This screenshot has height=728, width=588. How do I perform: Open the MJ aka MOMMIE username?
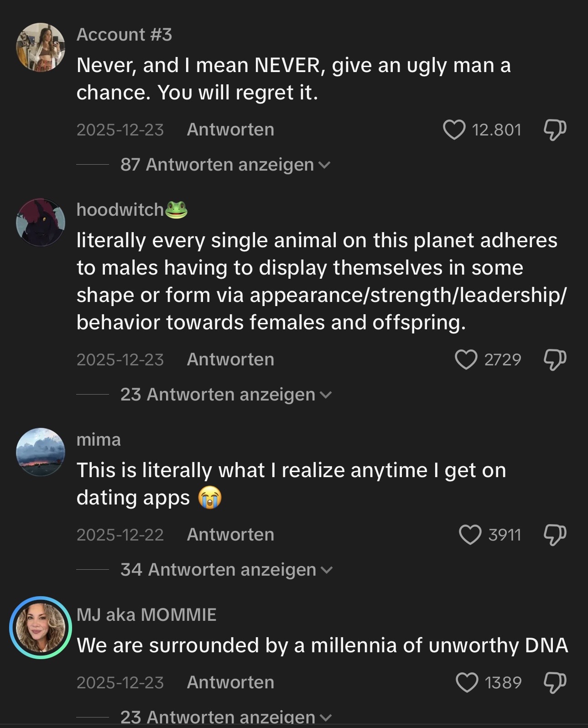click(146, 615)
